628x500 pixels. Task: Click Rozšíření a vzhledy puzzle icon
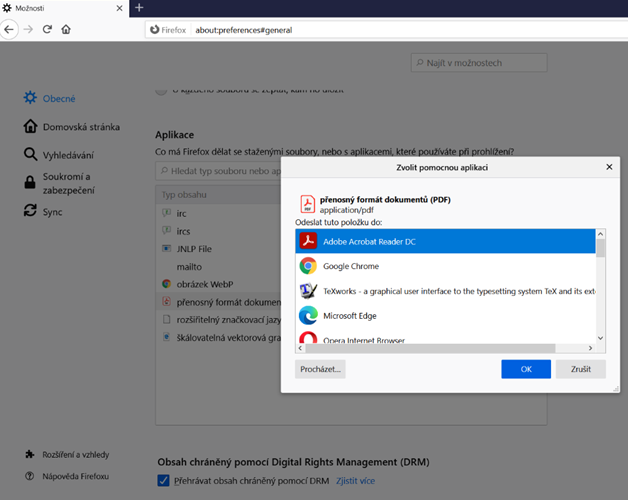pos(30,454)
